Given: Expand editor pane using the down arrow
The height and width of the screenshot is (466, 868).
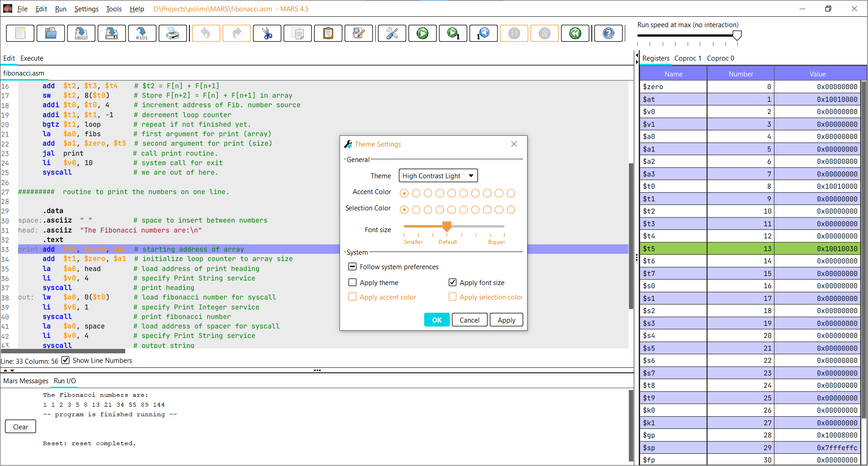Looking at the screenshot, I should (12, 371).
